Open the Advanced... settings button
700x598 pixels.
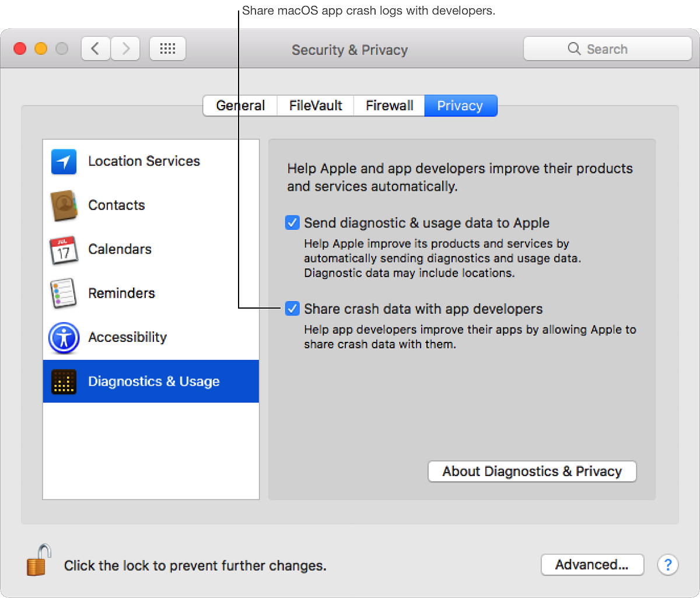tap(592, 565)
